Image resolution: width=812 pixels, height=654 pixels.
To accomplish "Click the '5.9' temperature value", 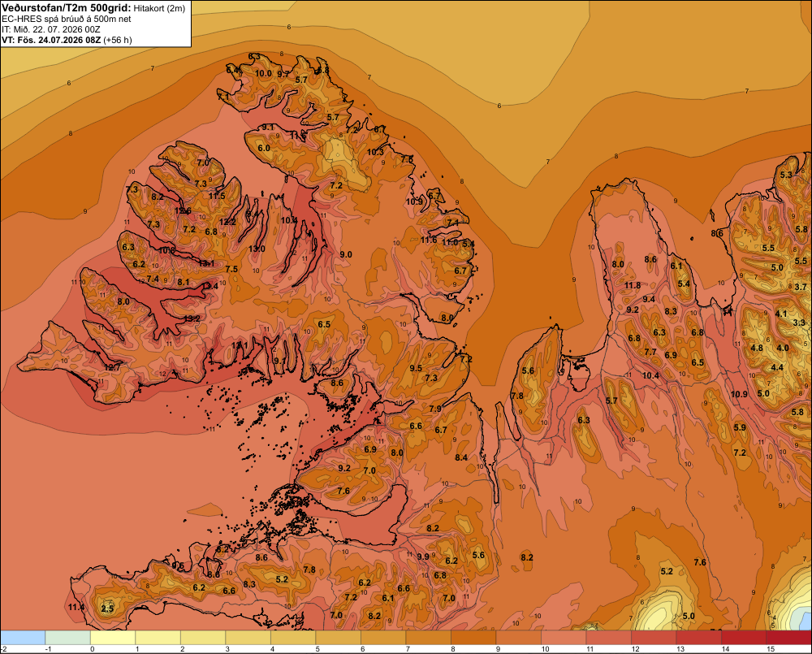I will pyautogui.click(x=740, y=427).
